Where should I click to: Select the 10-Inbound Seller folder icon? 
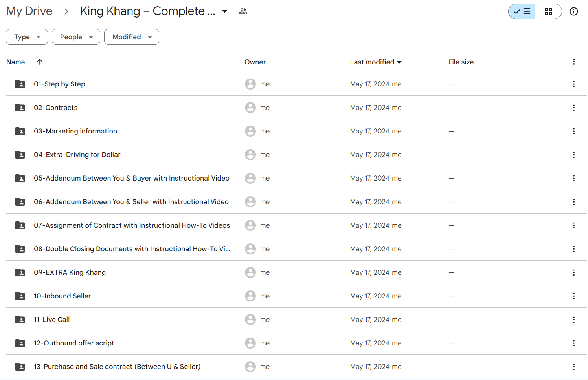[x=20, y=296]
